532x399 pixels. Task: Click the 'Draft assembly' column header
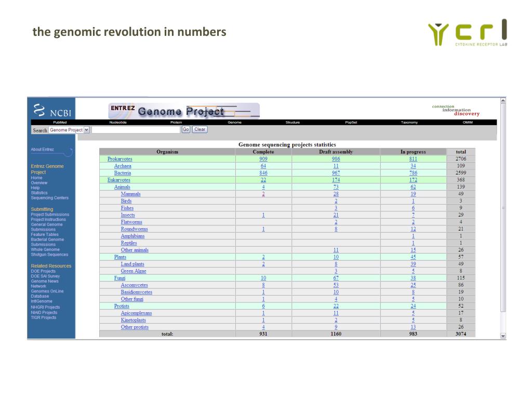(336, 152)
